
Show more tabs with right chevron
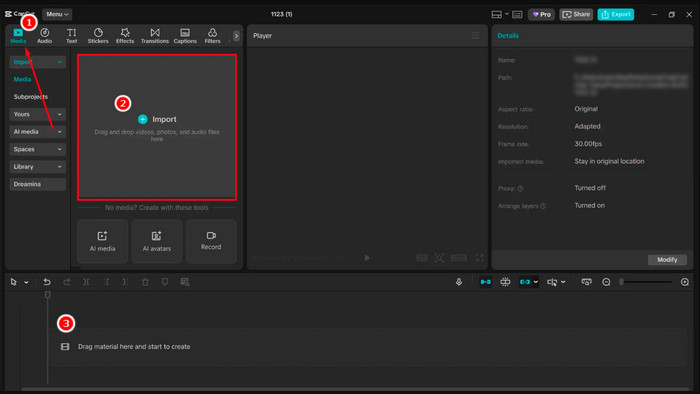pos(236,36)
